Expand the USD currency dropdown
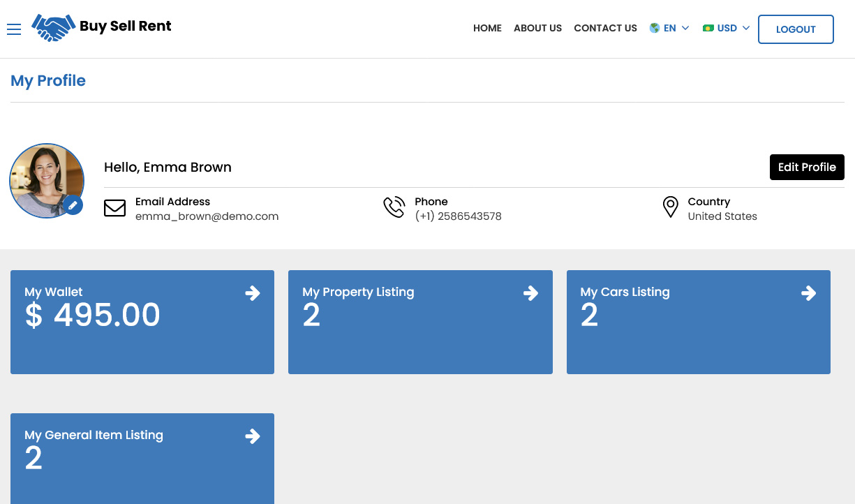 tap(727, 29)
